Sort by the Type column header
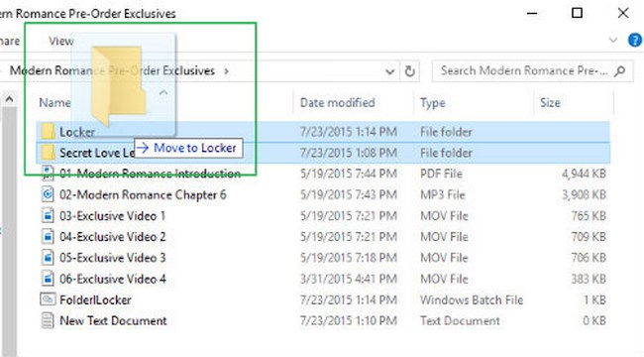The width and height of the screenshot is (644, 357). pos(433,103)
